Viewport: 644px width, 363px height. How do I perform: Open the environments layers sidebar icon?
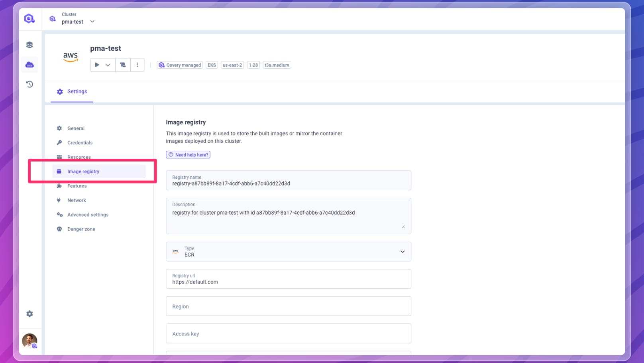29,45
